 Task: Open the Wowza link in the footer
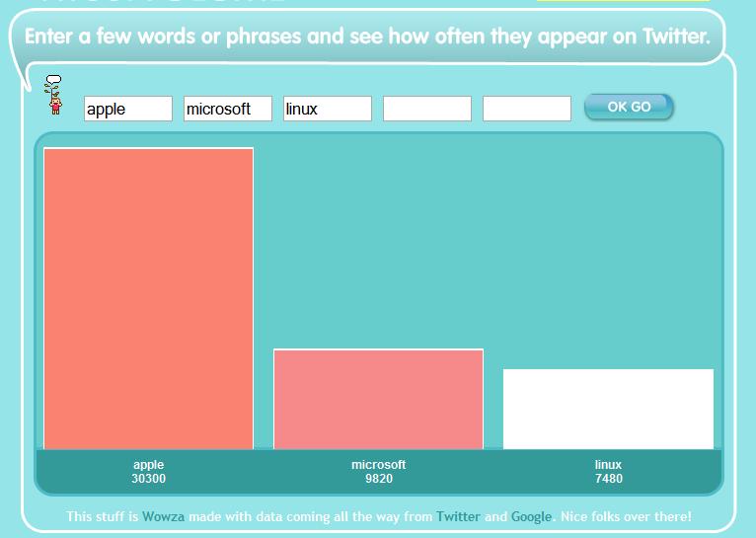pyautogui.click(x=163, y=516)
